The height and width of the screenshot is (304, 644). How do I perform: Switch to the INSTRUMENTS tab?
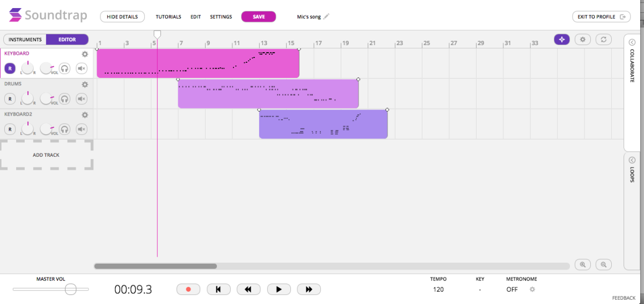25,39
